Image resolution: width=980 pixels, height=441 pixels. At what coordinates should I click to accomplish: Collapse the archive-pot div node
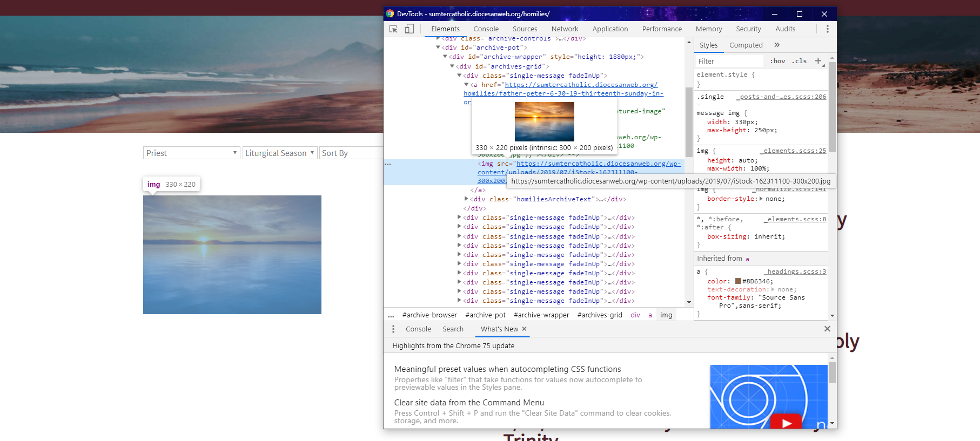coord(438,48)
